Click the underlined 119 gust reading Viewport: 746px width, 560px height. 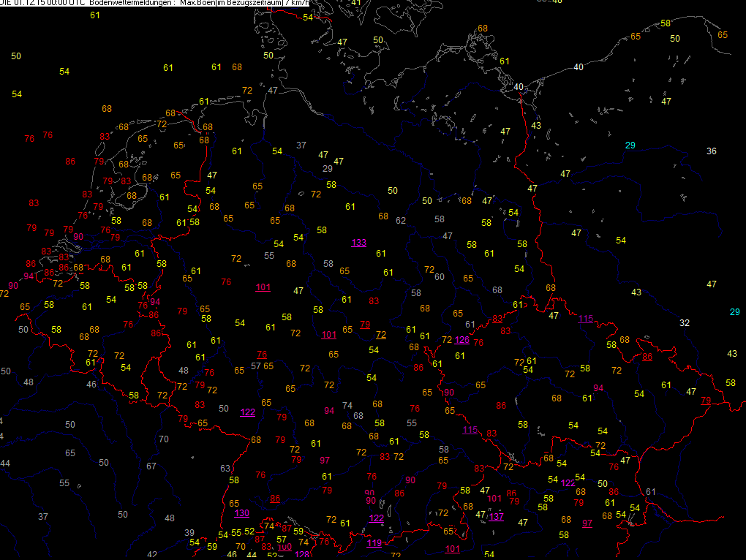point(374,543)
